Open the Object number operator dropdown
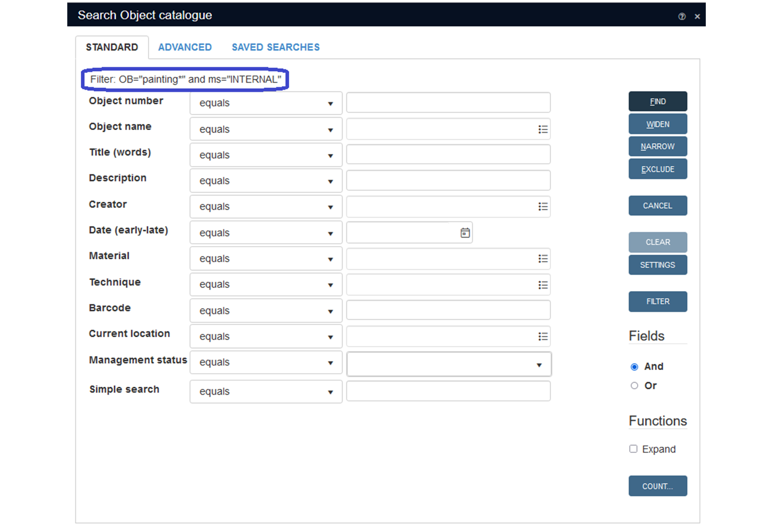Image resolution: width=774 pixels, height=532 pixels. coord(266,103)
